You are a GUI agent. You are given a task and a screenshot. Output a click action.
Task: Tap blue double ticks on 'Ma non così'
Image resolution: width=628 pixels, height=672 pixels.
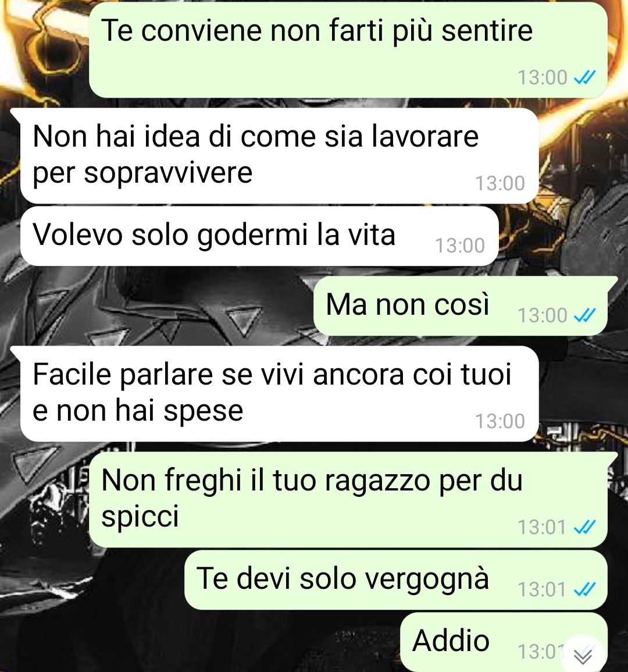click(584, 315)
